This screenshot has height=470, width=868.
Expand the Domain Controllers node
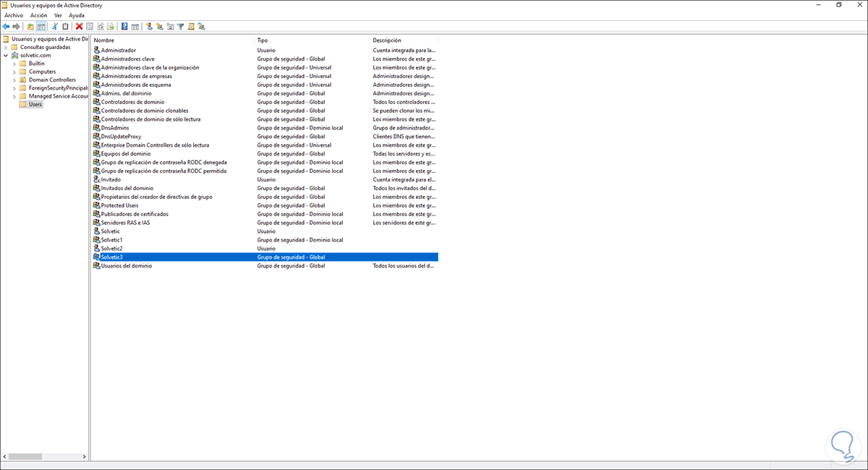[14, 80]
